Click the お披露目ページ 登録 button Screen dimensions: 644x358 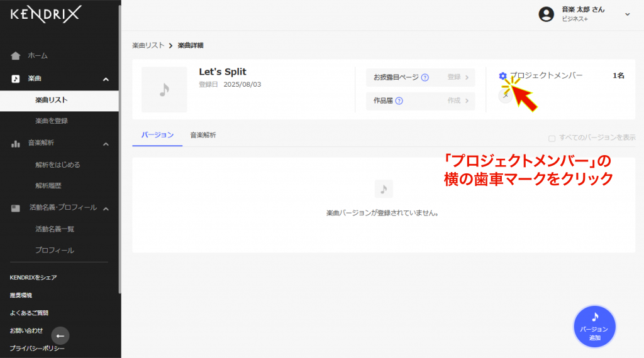458,77
